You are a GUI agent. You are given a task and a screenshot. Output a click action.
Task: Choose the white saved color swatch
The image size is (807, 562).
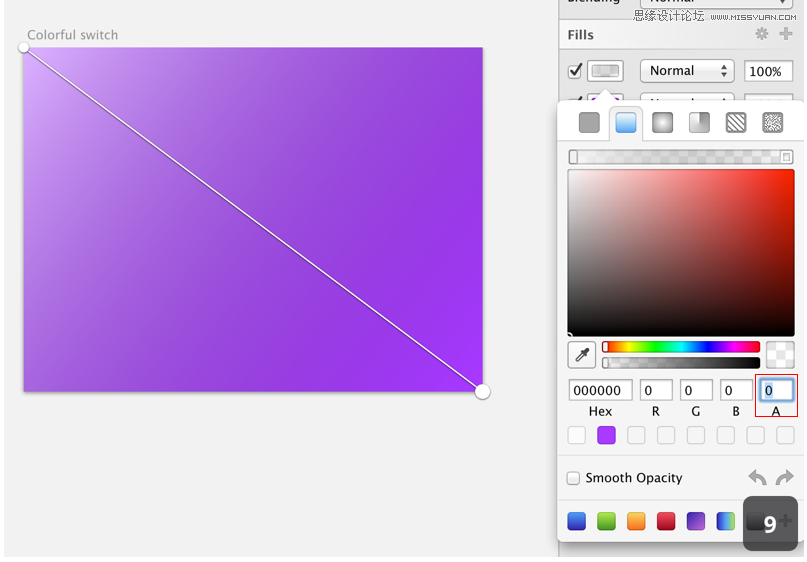pyautogui.click(x=576, y=435)
